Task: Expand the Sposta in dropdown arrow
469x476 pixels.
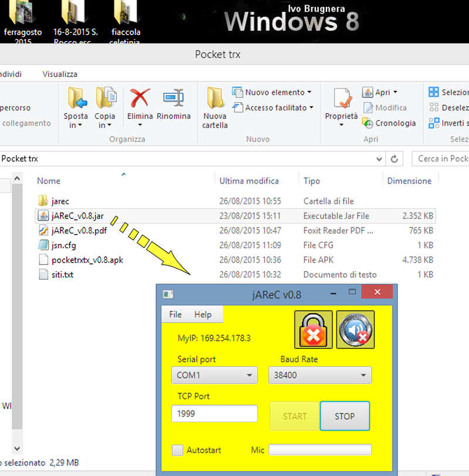Action: (x=80, y=125)
